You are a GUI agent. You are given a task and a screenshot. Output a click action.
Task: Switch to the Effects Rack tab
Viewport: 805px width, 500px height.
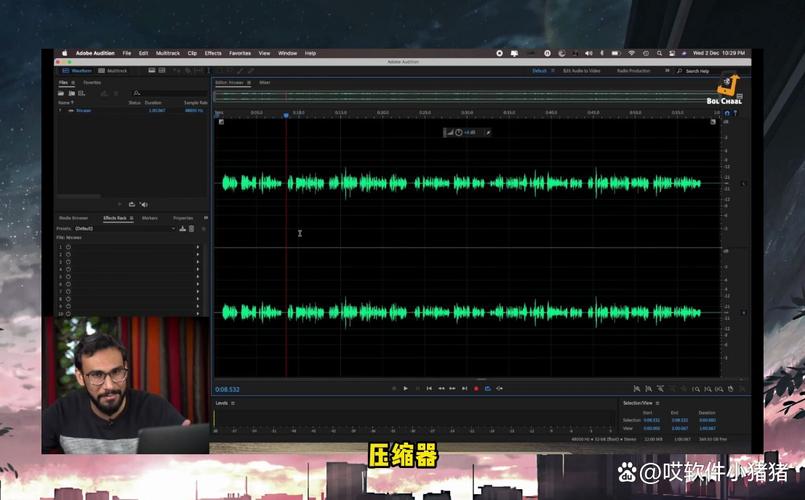pos(115,218)
